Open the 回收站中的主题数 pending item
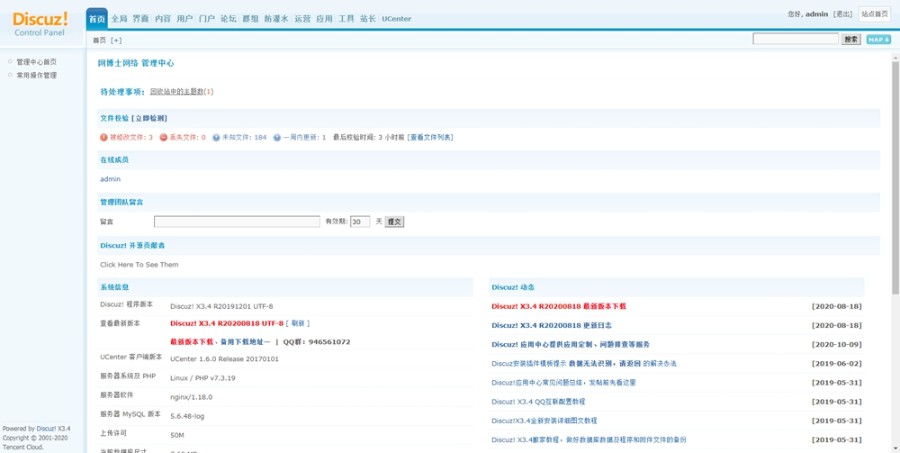900x453 pixels. [x=177, y=91]
